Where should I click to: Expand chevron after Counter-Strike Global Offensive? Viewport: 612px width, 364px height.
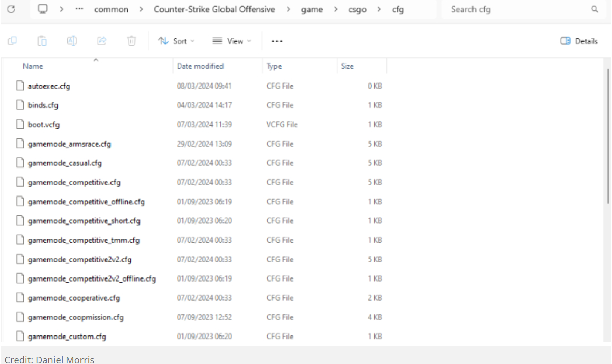(x=289, y=9)
